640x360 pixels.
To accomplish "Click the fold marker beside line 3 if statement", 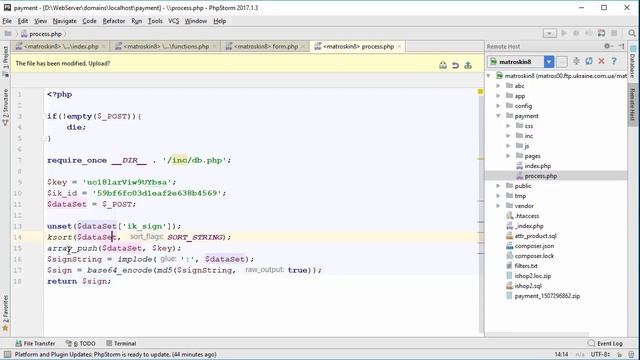I will coord(44,116).
